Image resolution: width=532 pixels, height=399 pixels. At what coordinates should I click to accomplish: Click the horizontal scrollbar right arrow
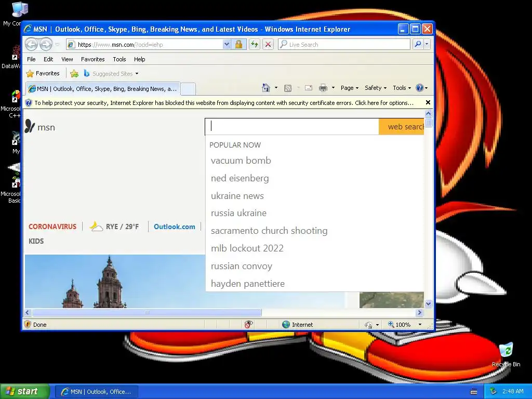[x=420, y=312]
